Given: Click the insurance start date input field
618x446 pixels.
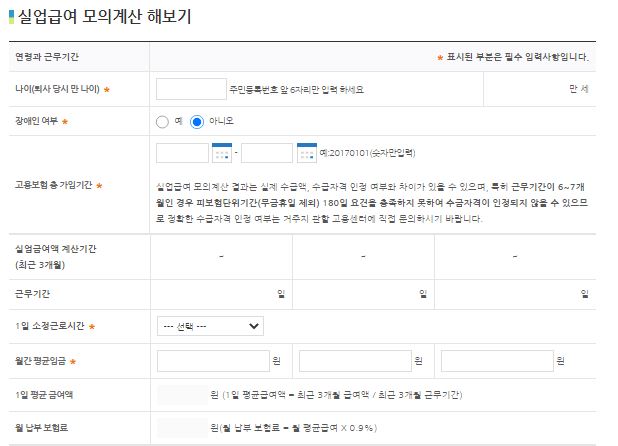Looking at the screenshot, I should pos(182,153).
